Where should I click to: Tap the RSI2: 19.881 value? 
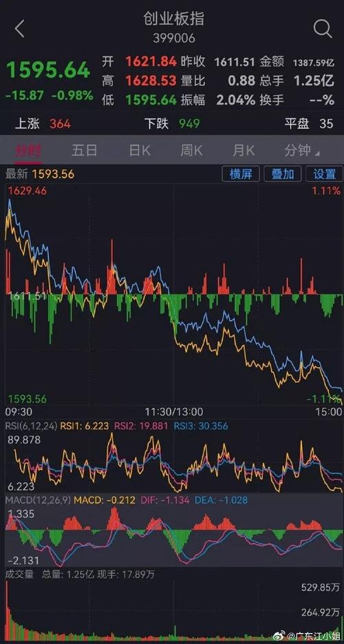pyautogui.click(x=140, y=426)
